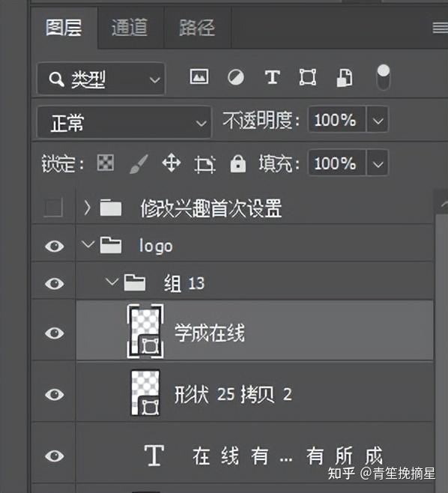Open the 类型 filter type dropdown
Screen dimensions: 448x493
click(101, 79)
